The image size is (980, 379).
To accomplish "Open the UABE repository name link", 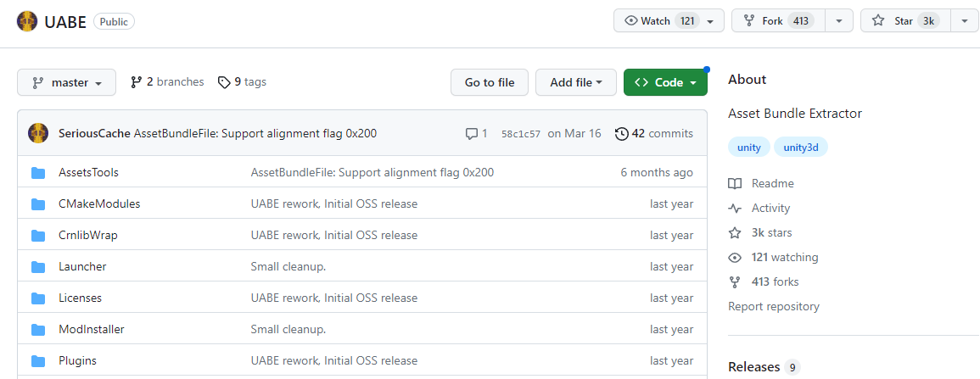I will (x=65, y=22).
